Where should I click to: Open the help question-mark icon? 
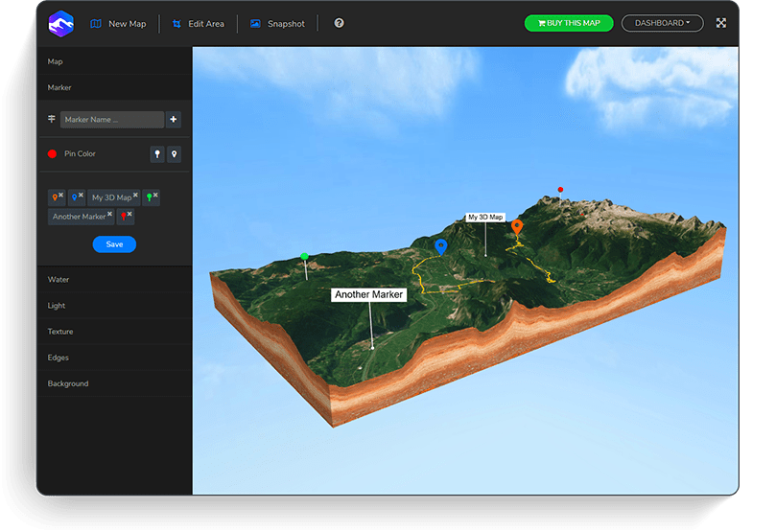click(x=339, y=23)
